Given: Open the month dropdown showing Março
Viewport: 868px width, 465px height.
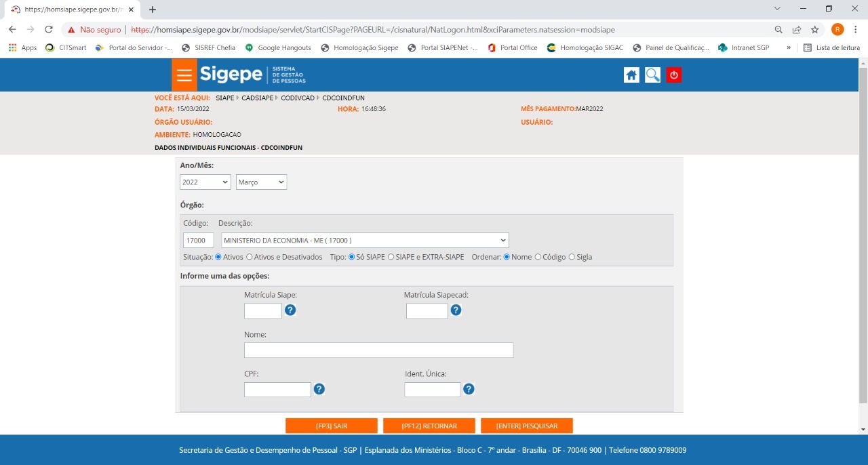Looking at the screenshot, I should point(261,182).
